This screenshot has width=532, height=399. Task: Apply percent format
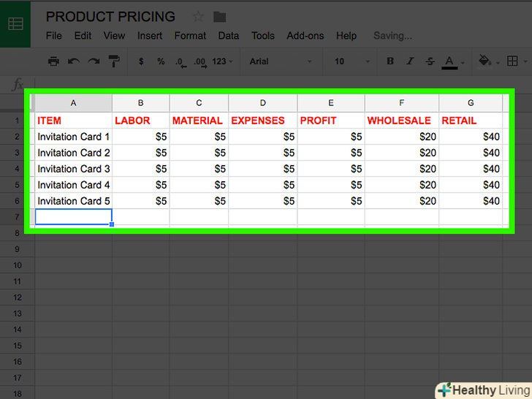pyautogui.click(x=161, y=61)
